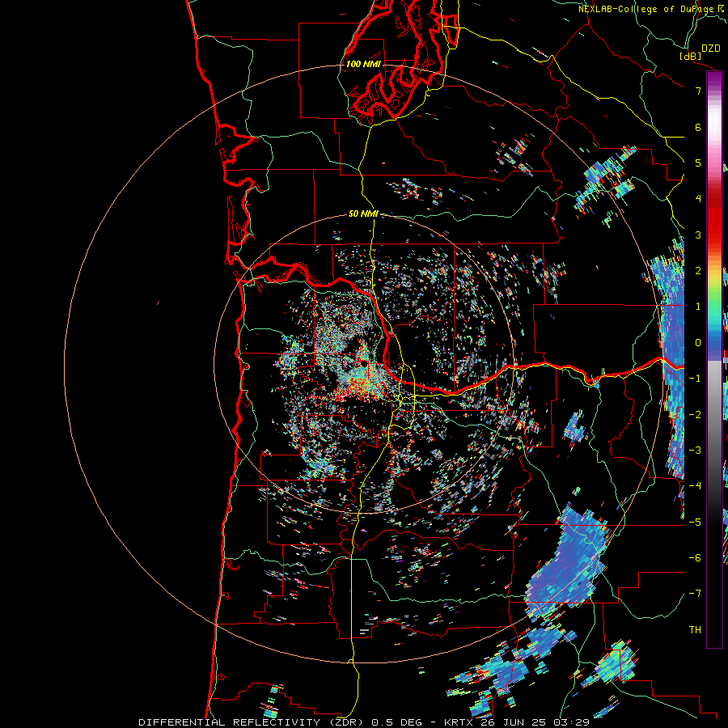Click the positive 1 tick label on scale
Image resolution: width=728 pixels, height=728 pixels.
(x=698, y=307)
